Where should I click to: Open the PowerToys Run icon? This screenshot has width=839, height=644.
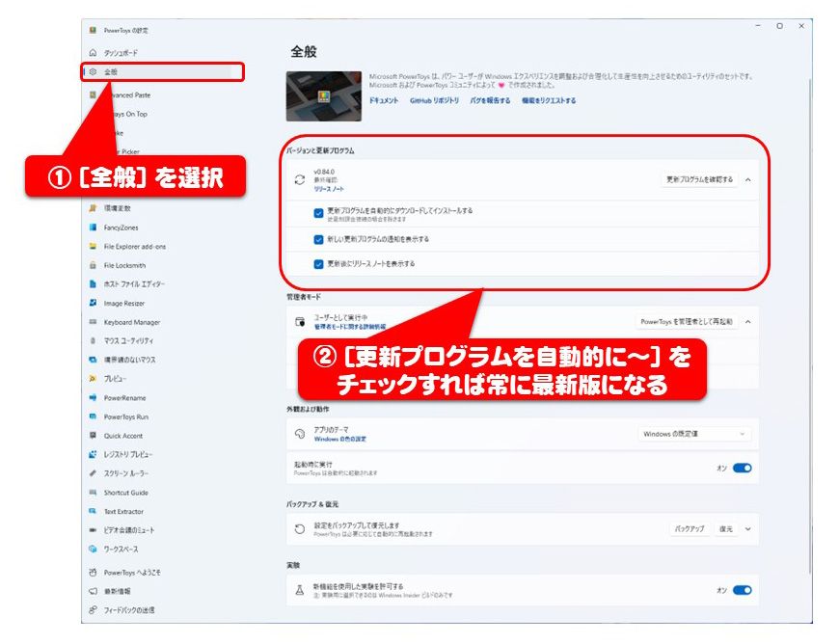click(94, 416)
